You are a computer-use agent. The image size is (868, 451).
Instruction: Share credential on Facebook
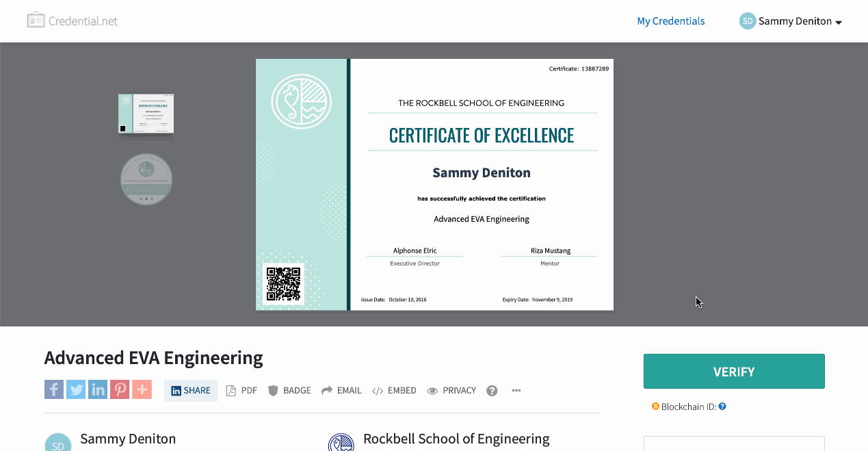(x=54, y=390)
